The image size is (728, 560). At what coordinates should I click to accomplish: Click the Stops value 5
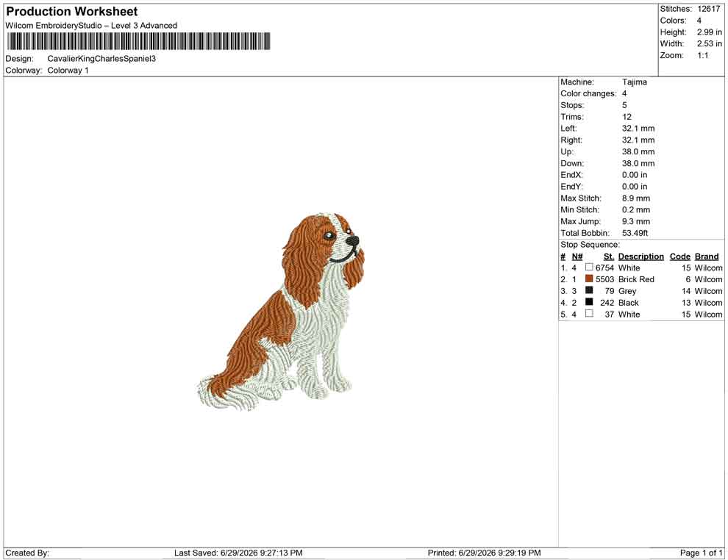click(624, 105)
